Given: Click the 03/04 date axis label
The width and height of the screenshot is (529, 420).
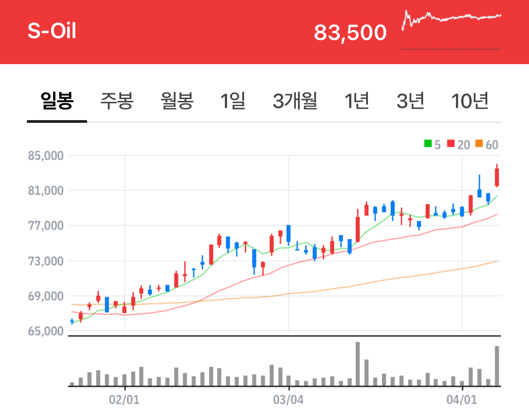Looking at the screenshot, I should click(x=288, y=400).
